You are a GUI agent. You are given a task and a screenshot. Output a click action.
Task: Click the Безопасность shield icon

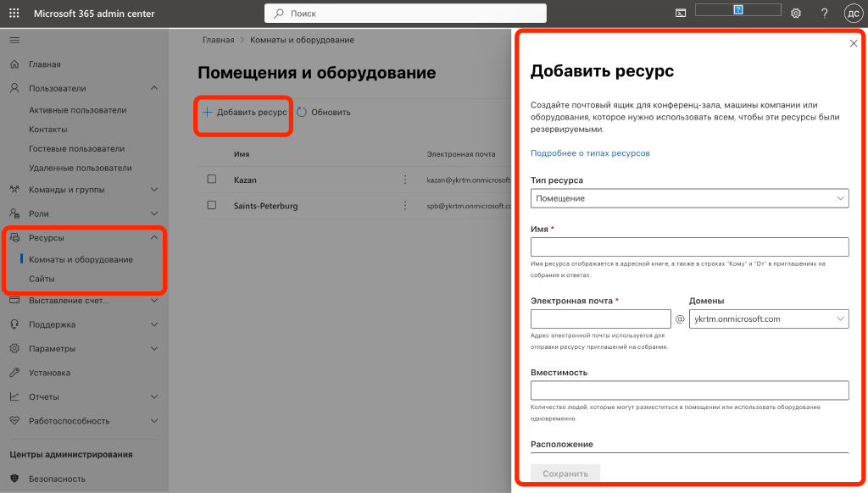[x=14, y=479]
